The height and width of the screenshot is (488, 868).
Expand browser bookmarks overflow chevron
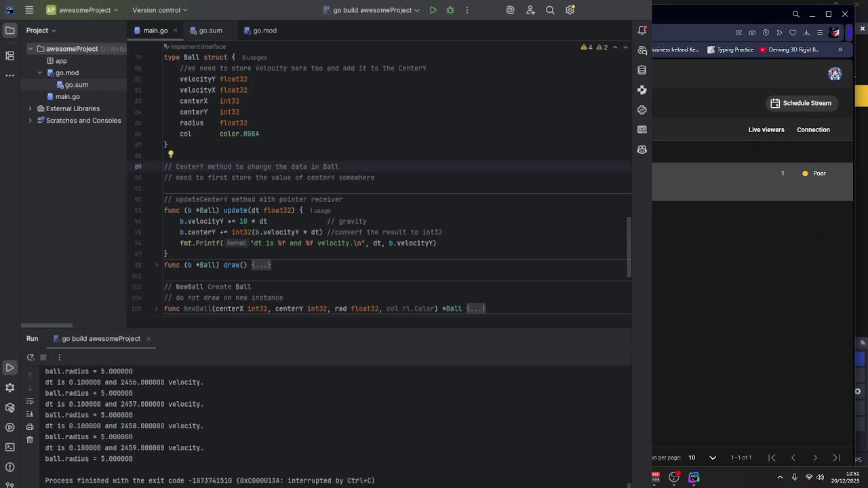point(840,49)
